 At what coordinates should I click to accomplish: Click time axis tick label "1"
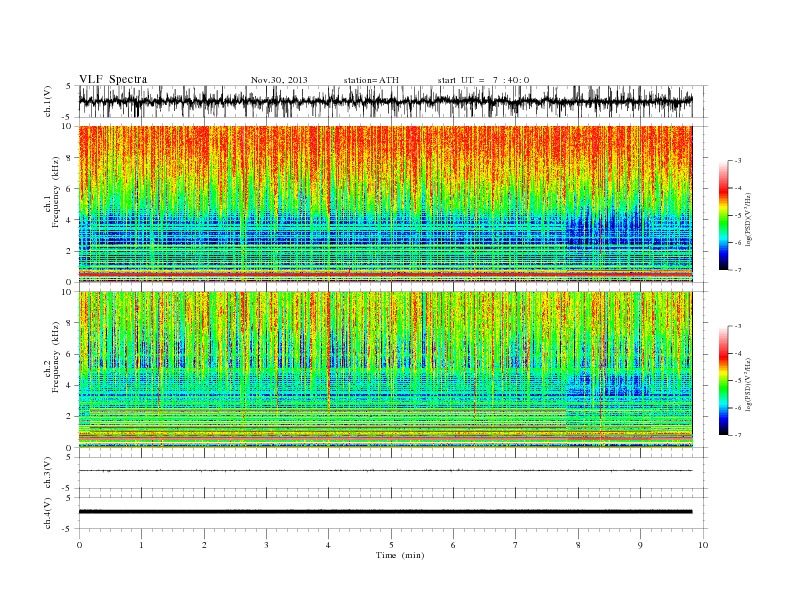tap(141, 545)
